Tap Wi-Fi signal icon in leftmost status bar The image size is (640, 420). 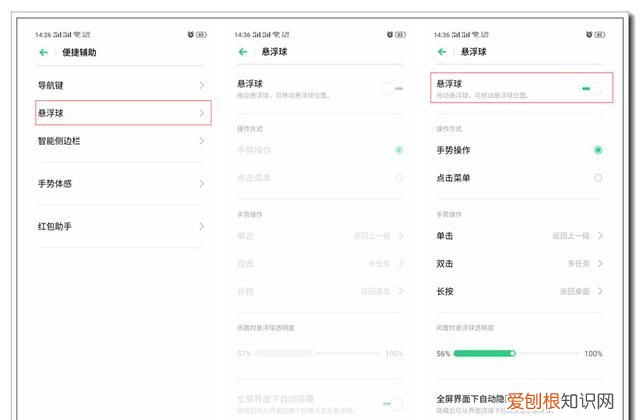76,34
